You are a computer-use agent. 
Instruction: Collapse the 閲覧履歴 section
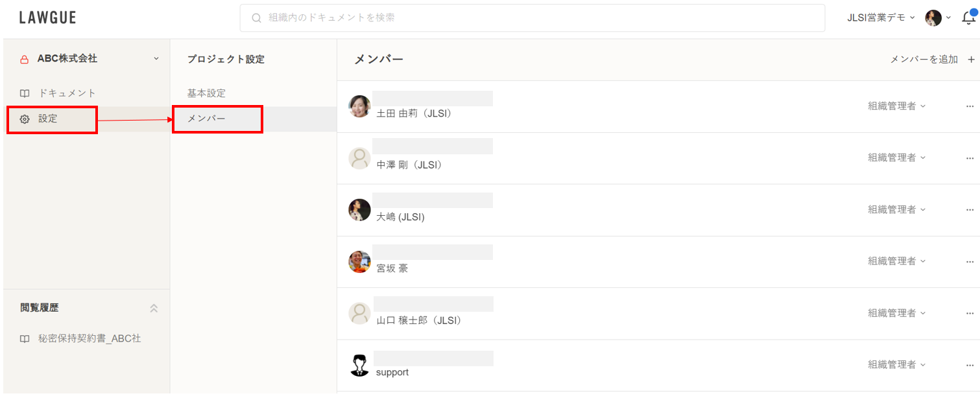[154, 309]
